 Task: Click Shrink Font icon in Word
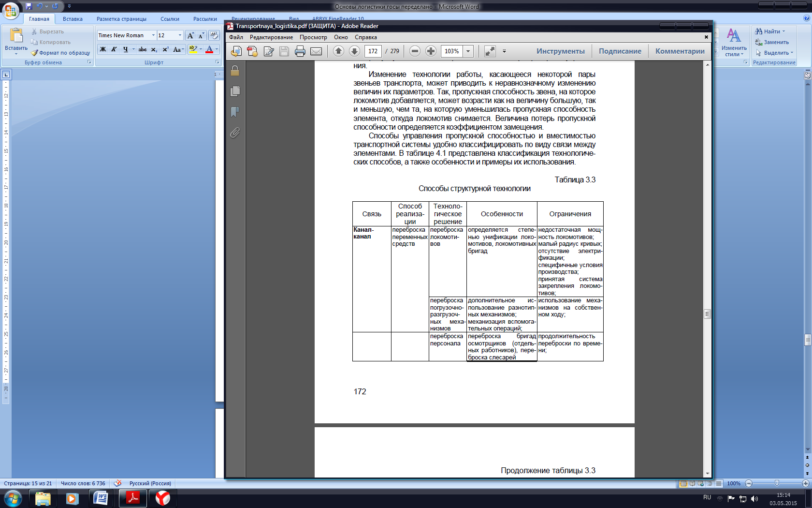201,35
